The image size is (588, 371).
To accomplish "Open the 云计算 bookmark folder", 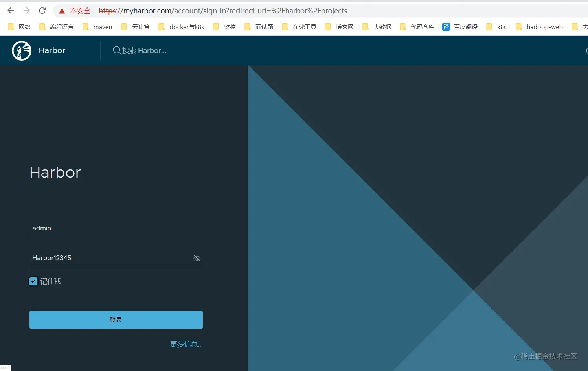I will [x=136, y=27].
